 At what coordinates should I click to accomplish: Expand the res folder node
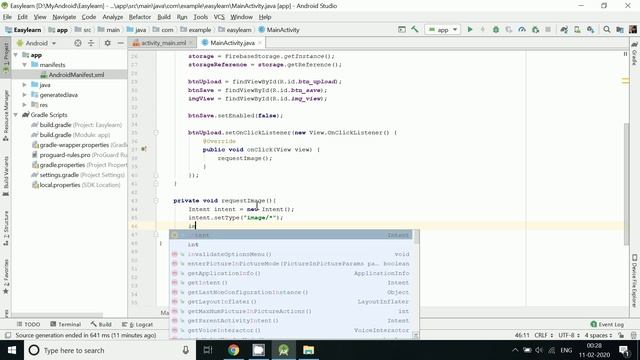pos(24,104)
